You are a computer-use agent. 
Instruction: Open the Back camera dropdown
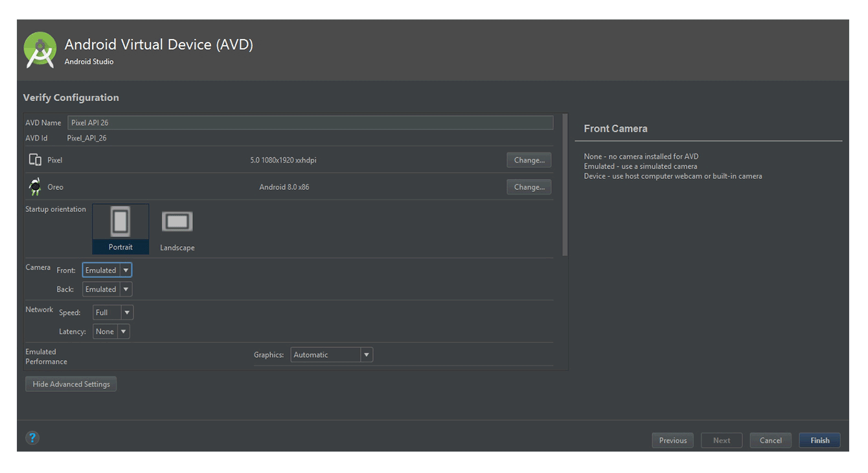(x=107, y=289)
